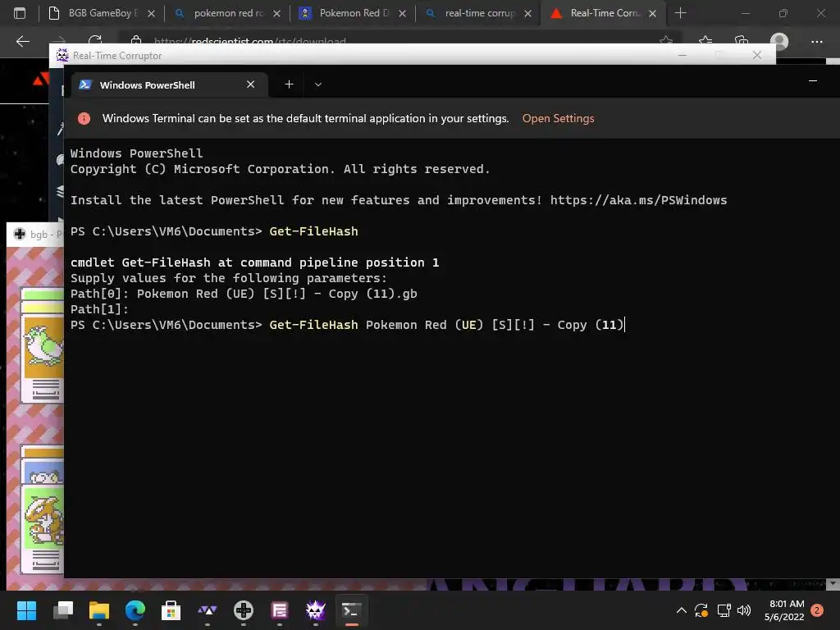The width and height of the screenshot is (840, 630).
Task: Close the BGB GameBoy browser tab
Action: [151, 13]
